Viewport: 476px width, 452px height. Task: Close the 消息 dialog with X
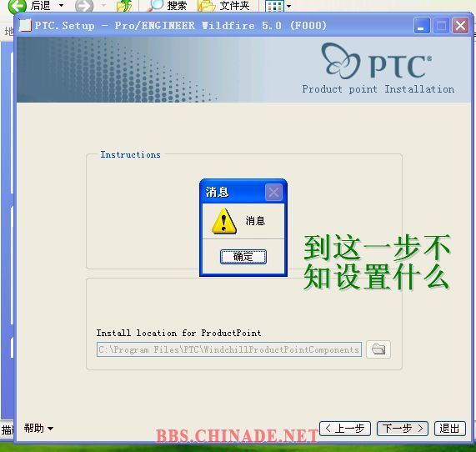pos(273,193)
